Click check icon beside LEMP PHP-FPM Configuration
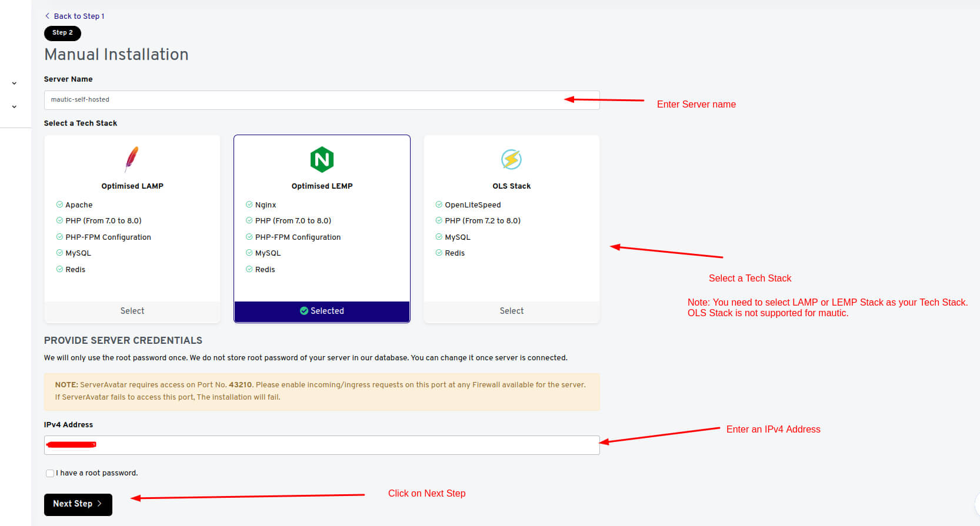Viewport: 980px width, 526px height. 249,237
